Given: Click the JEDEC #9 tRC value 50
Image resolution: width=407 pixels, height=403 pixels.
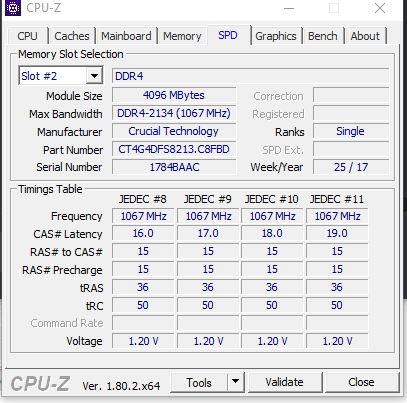Looking at the screenshot, I should pos(208,305).
